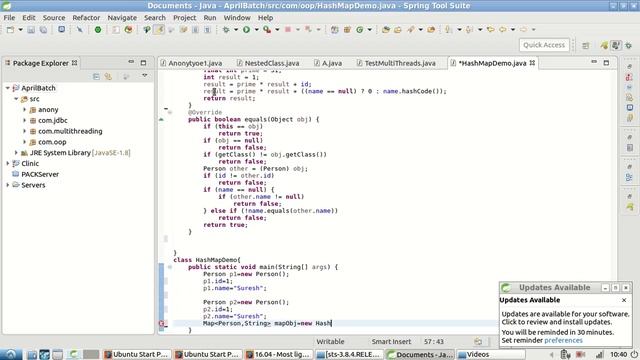
Task: Click the Save All toolbar icon
Action: [43, 29]
